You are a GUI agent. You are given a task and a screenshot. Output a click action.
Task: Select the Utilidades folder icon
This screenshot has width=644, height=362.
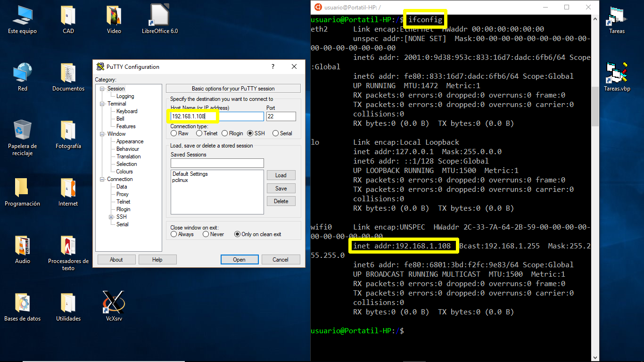pyautogui.click(x=68, y=303)
